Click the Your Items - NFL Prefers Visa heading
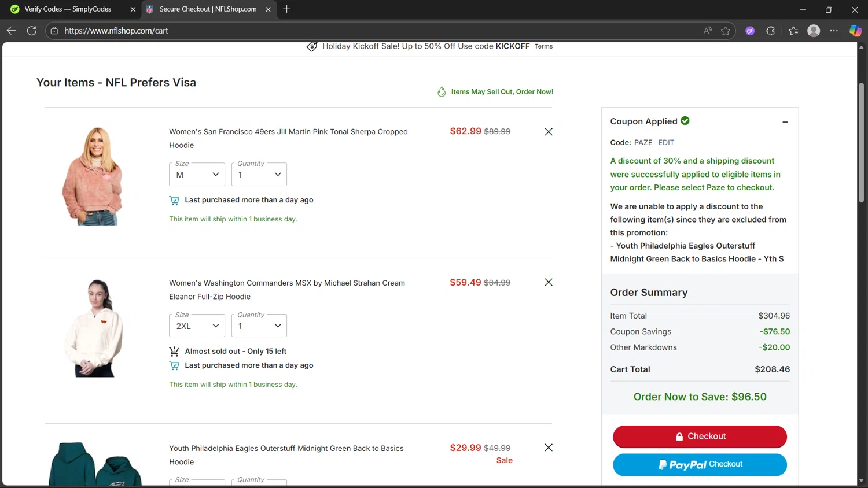Screen dimensions: 868x488 click(x=116, y=83)
